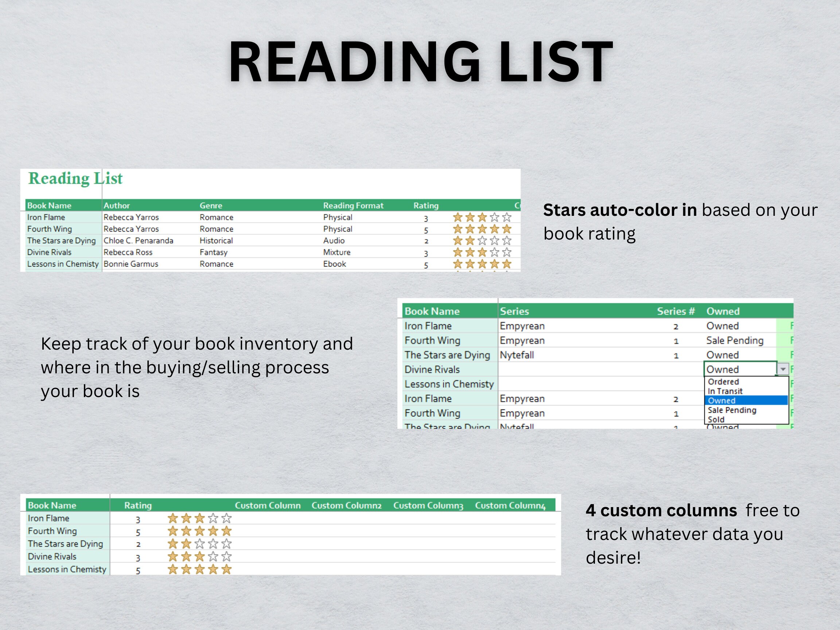This screenshot has height=630, width=840.
Task: Click the third star in Iron Flame's rating
Action: (x=482, y=217)
